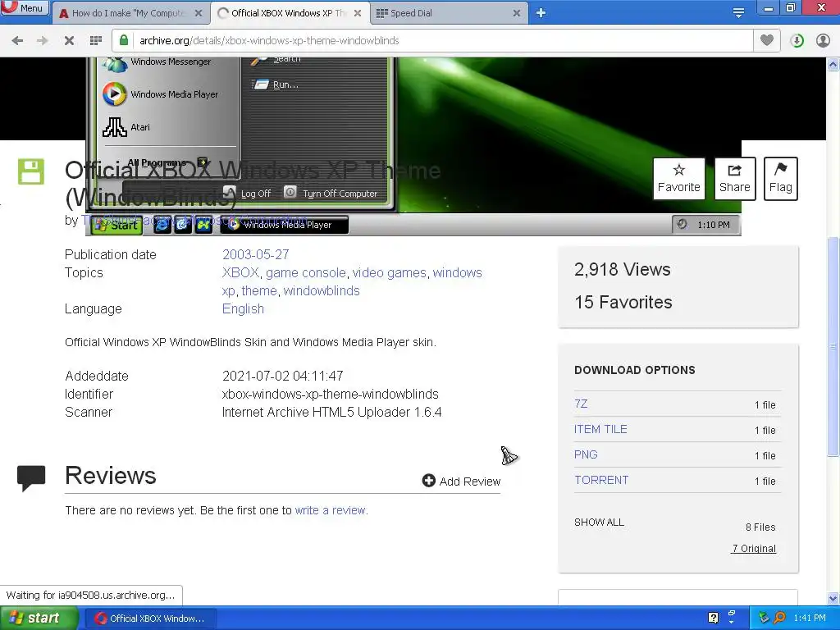
Task: Download the TORRENT option
Action: pyautogui.click(x=601, y=480)
